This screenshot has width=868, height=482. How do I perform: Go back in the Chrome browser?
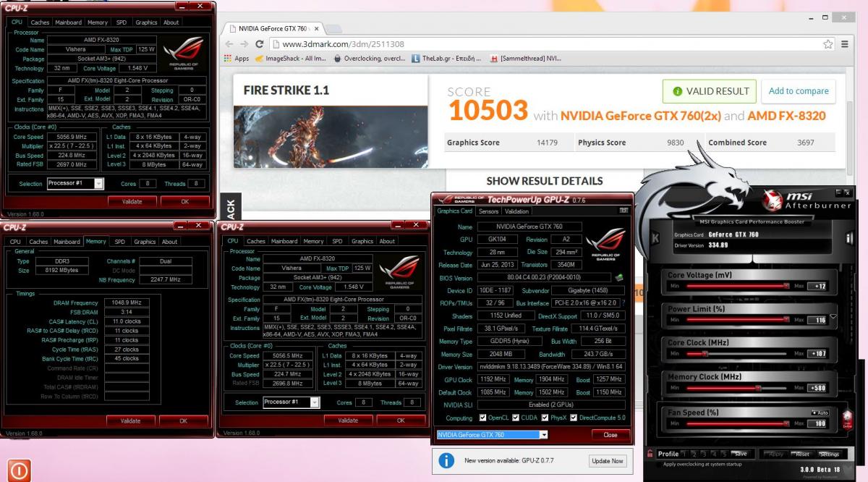tap(229, 44)
